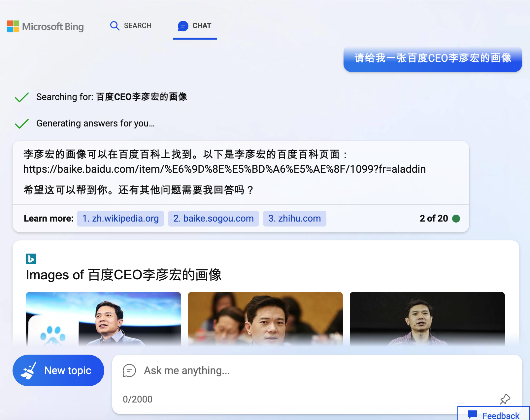Click the green response counter dot
The height and width of the screenshot is (420, 530).
pos(456,219)
